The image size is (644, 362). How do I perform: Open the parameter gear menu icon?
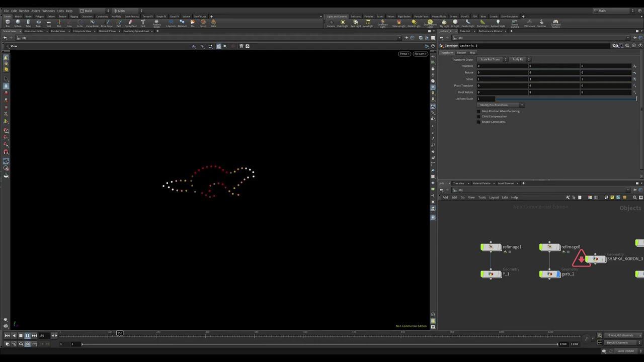click(x=614, y=46)
